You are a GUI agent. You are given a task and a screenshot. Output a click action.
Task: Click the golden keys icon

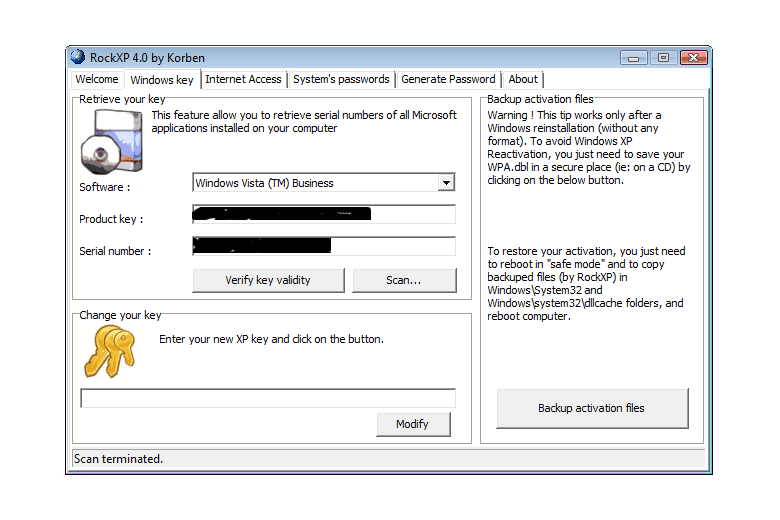110,351
